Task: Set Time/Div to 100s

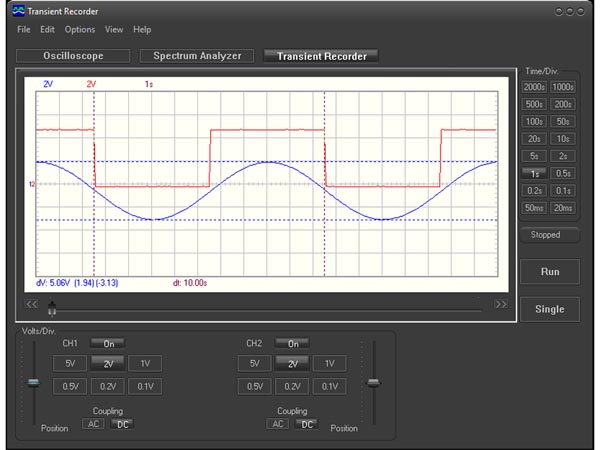Action: [534, 121]
